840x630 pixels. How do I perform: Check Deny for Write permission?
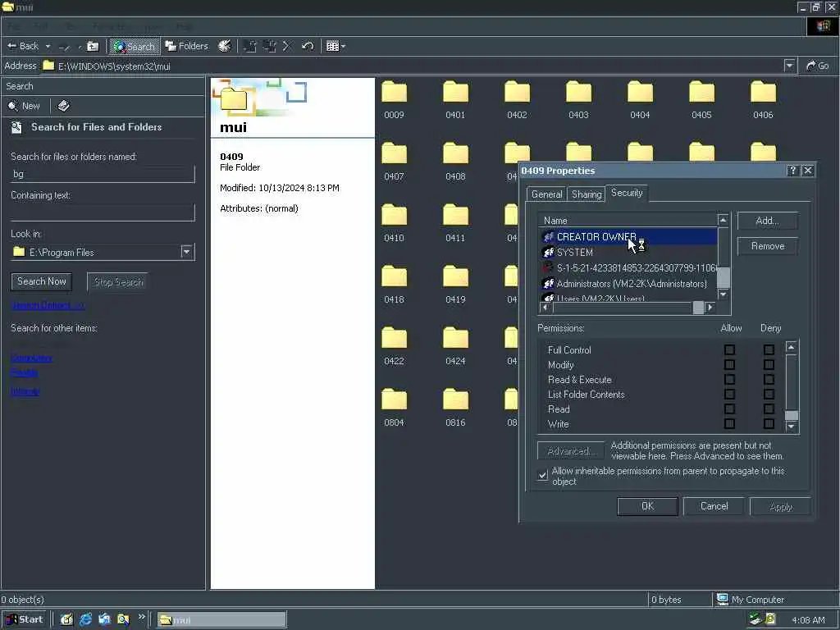click(x=769, y=424)
